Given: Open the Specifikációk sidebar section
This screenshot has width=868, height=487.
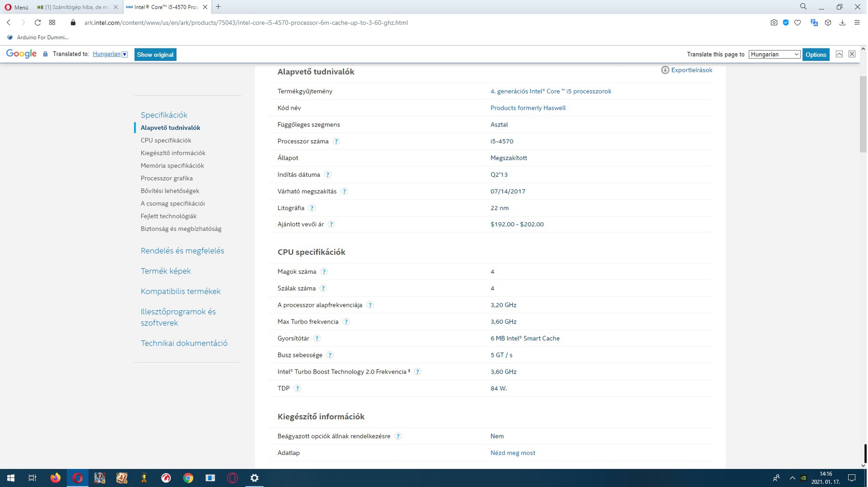Looking at the screenshot, I should [164, 115].
